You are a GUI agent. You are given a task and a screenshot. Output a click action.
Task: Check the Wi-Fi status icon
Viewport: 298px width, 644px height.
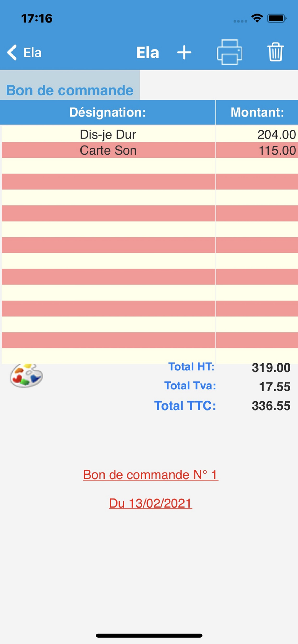pyautogui.click(x=257, y=18)
